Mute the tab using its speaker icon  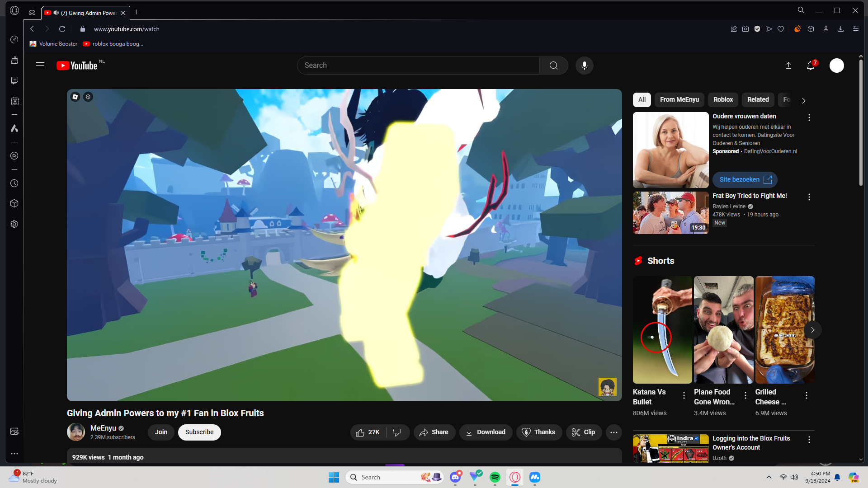coord(56,13)
